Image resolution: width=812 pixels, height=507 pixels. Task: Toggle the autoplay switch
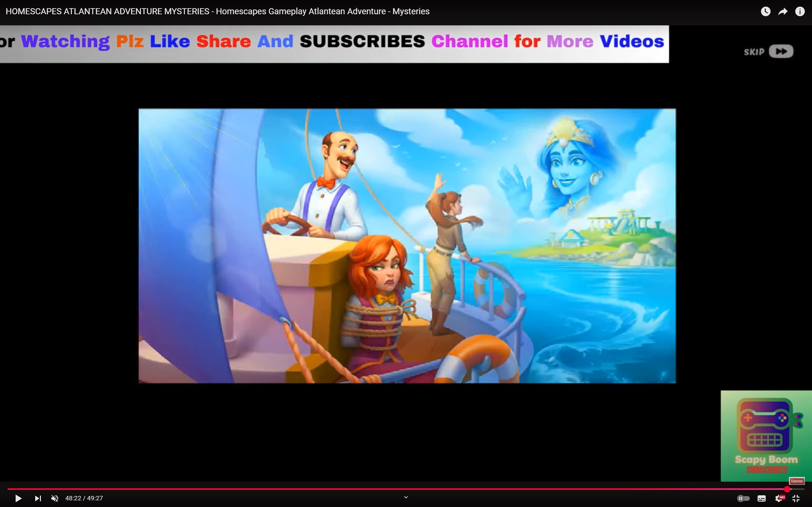click(743, 498)
